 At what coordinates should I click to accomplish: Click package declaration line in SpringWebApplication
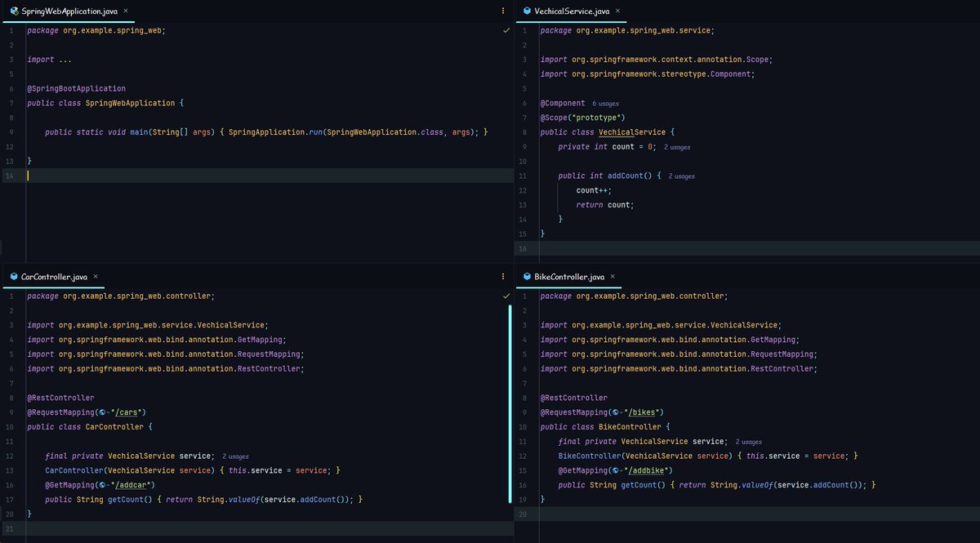coord(96,30)
